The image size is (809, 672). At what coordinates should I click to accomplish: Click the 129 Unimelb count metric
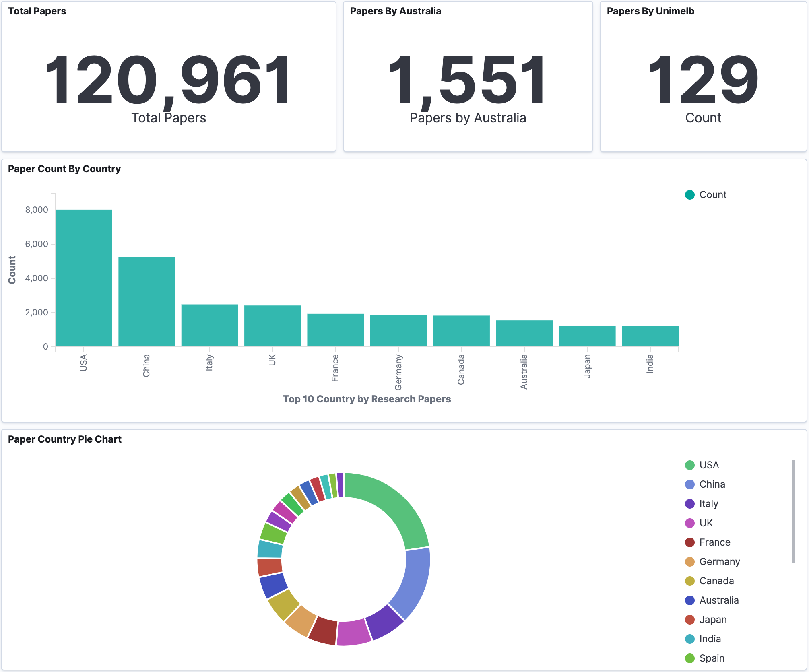pos(703,80)
